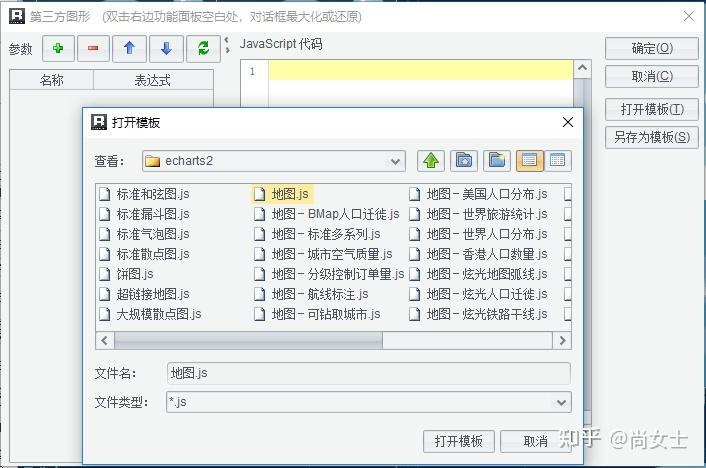Select file 地图-城市空气质量.js

[323, 254]
